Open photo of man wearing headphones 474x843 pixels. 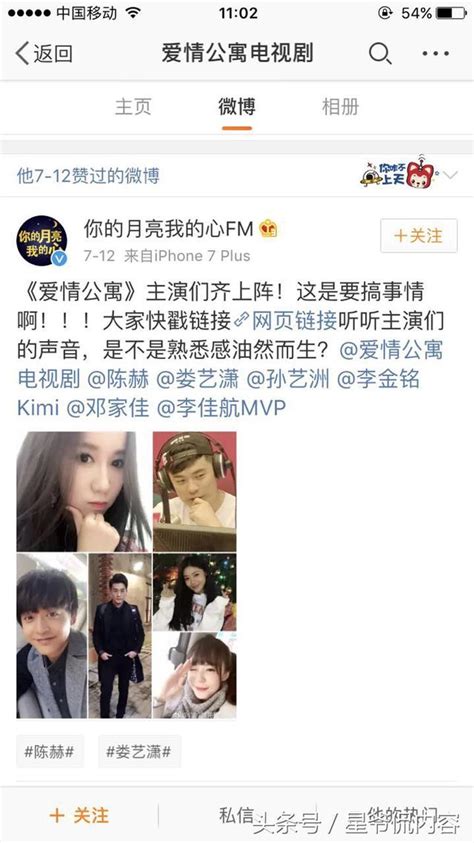pyautogui.click(x=195, y=491)
